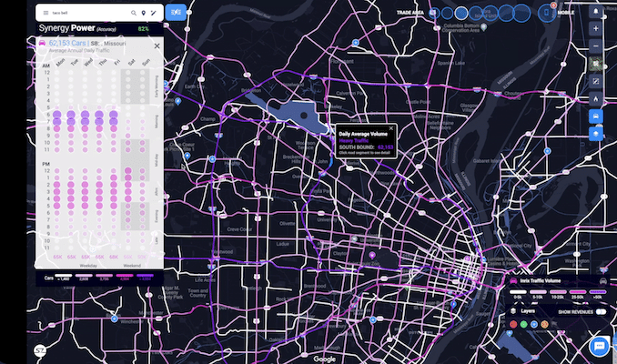Click the Sat column header in traffic chart
The height and width of the screenshot is (364, 617).
coord(131,62)
